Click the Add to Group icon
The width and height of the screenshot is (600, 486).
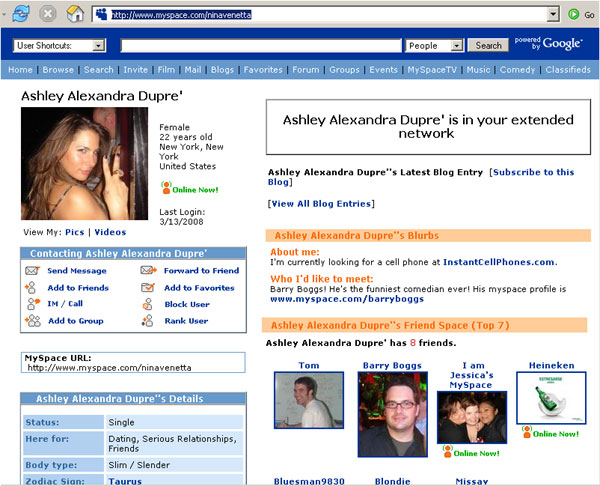[33, 320]
